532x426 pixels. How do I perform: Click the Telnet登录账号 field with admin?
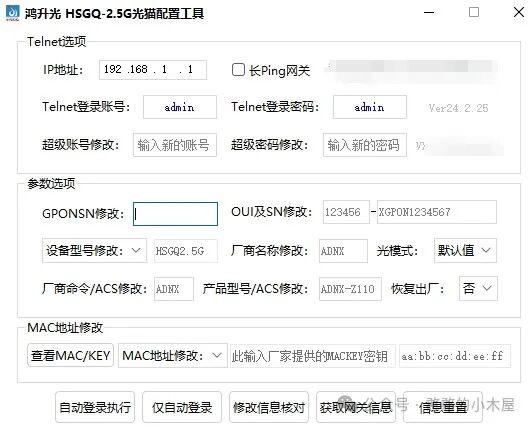click(x=179, y=107)
